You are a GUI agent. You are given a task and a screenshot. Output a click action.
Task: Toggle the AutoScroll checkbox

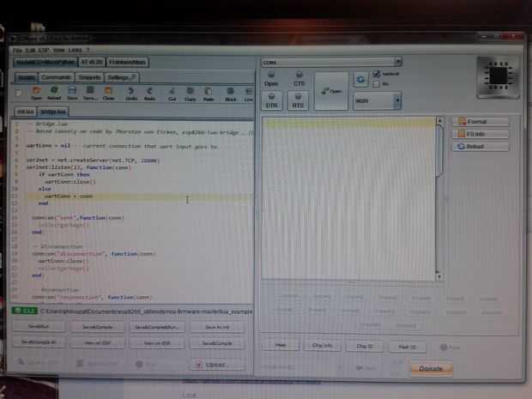[x=377, y=73]
